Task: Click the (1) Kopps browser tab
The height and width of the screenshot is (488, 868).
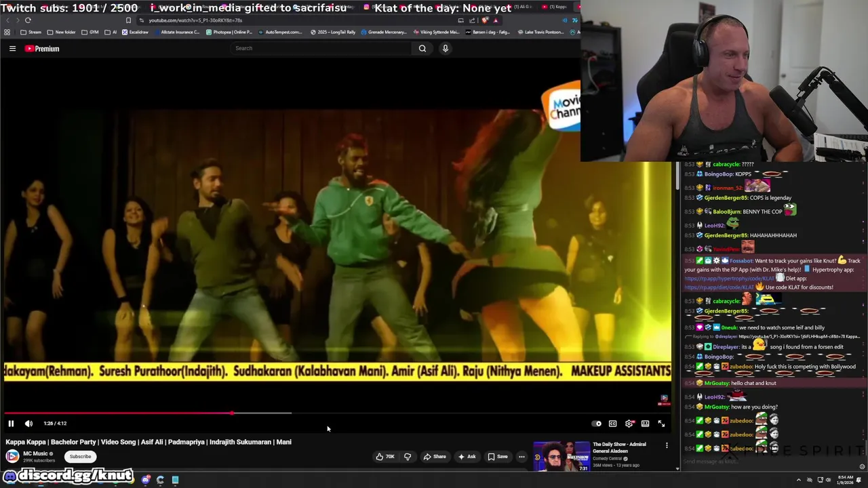Action: [x=556, y=7]
